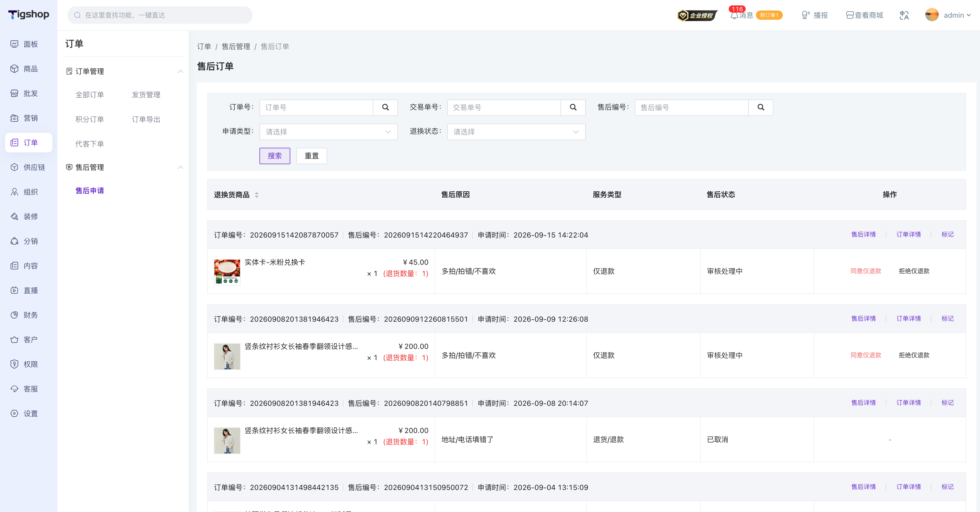Open the 面板 dashboard sidebar item
Image resolution: width=980 pixels, height=512 pixels.
pos(28,44)
